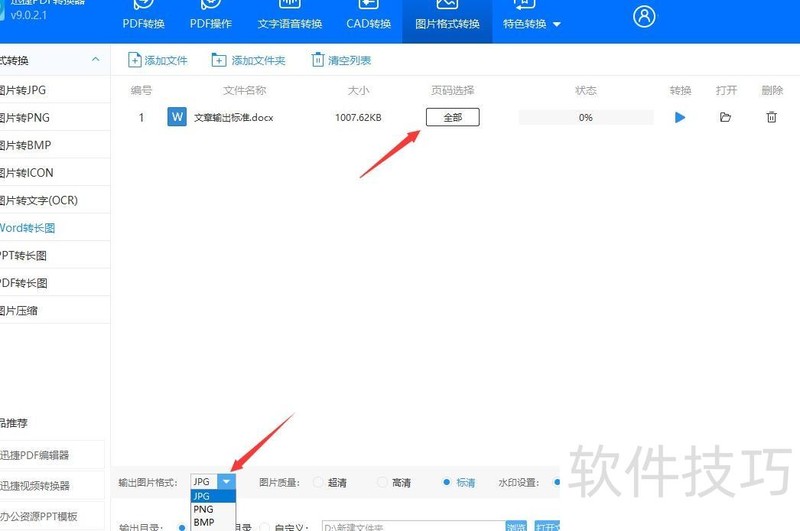Open 迅捷视频转换器 recommended product

coord(52,486)
